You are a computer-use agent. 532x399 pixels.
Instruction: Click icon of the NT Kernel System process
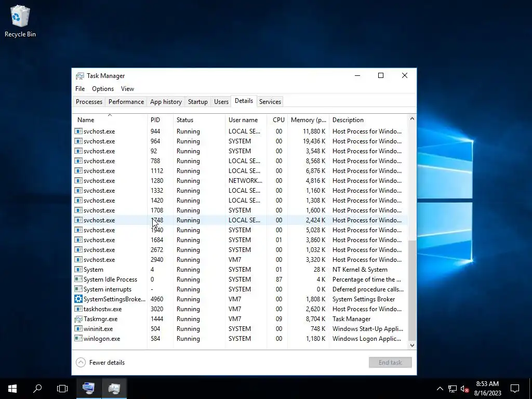(78, 270)
